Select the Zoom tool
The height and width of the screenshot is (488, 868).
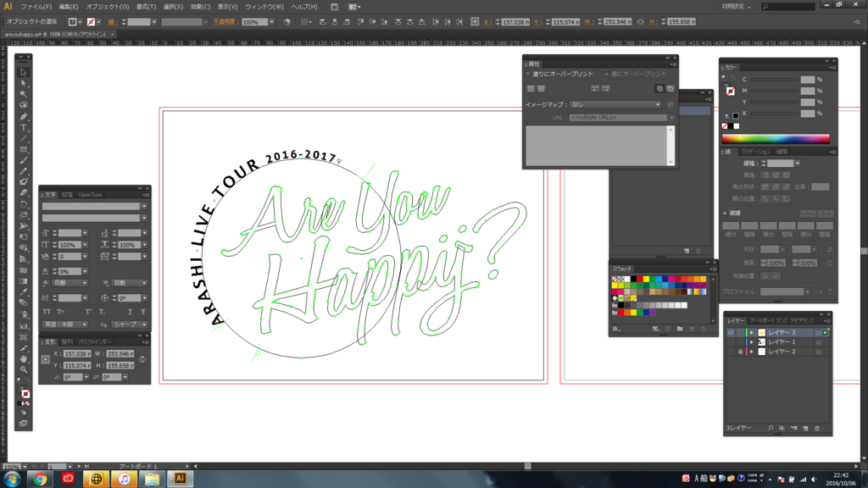pos(23,369)
